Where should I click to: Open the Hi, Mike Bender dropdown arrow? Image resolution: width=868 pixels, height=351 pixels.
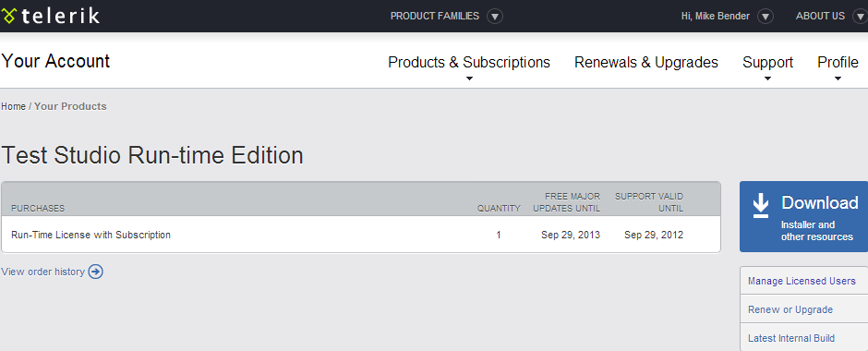coord(765,17)
